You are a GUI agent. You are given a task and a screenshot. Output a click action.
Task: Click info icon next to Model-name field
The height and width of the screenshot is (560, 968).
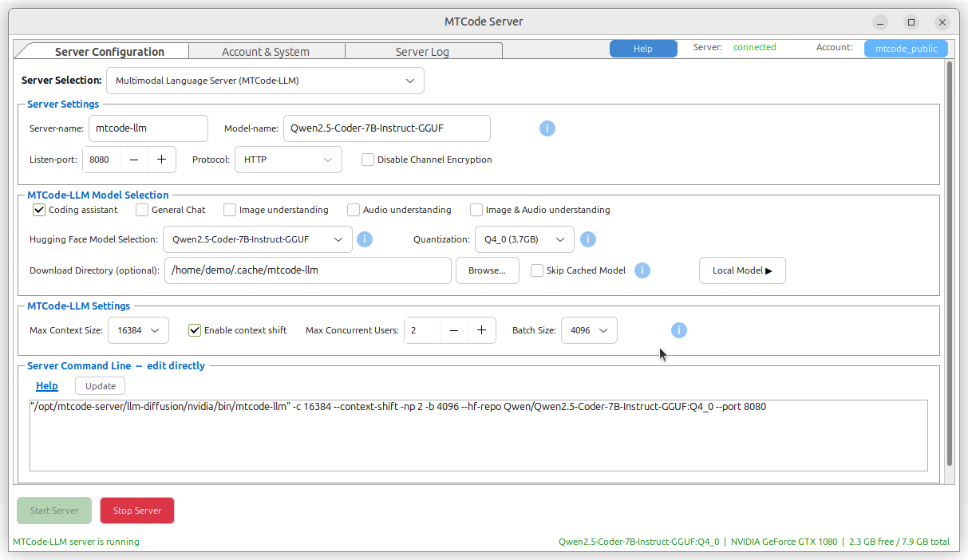click(x=547, y=128)
